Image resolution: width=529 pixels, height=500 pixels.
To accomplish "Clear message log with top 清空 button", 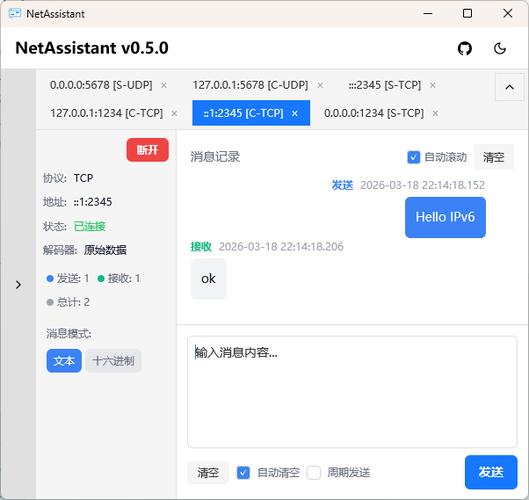I will coord(494,157).
